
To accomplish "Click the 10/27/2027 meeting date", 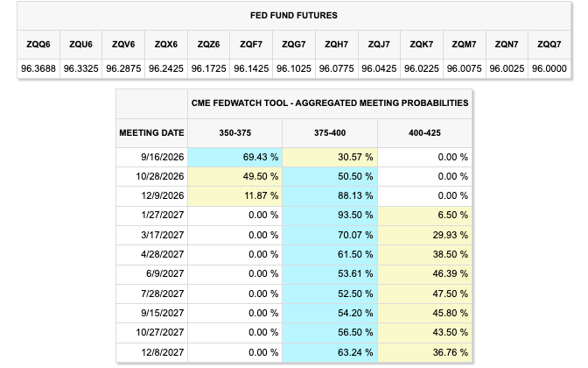I will pos(152,332).
